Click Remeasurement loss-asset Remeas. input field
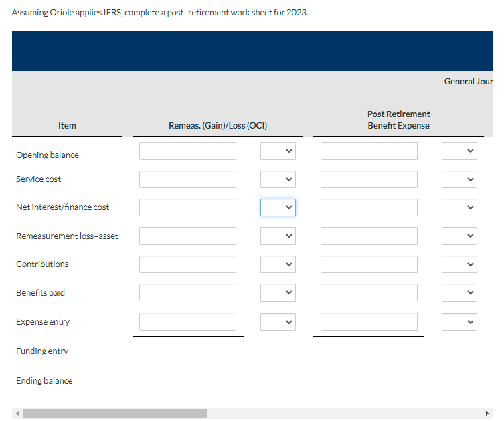This screenshot has height=421, width=504. click(x=187, y=236)
